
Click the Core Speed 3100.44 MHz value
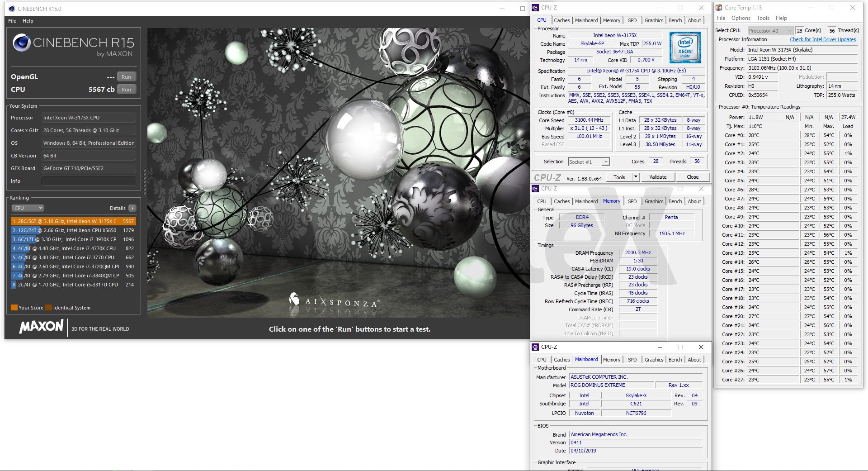pyautogui.click(x=589, y=120)
